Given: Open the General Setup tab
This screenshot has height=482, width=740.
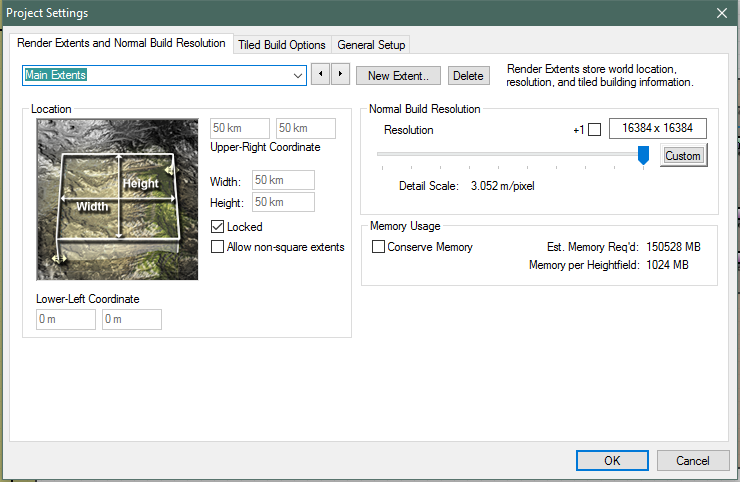Looking at the screenshot, I should 370,45.
